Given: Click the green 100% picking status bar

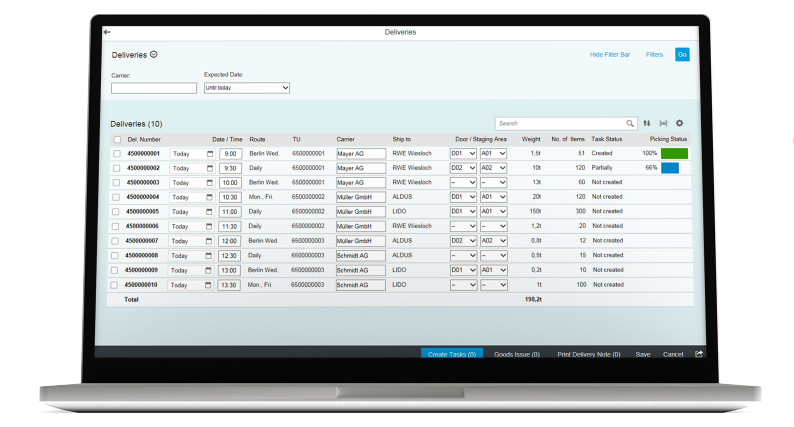Looking at the screenshot, I should pos(674,153).
